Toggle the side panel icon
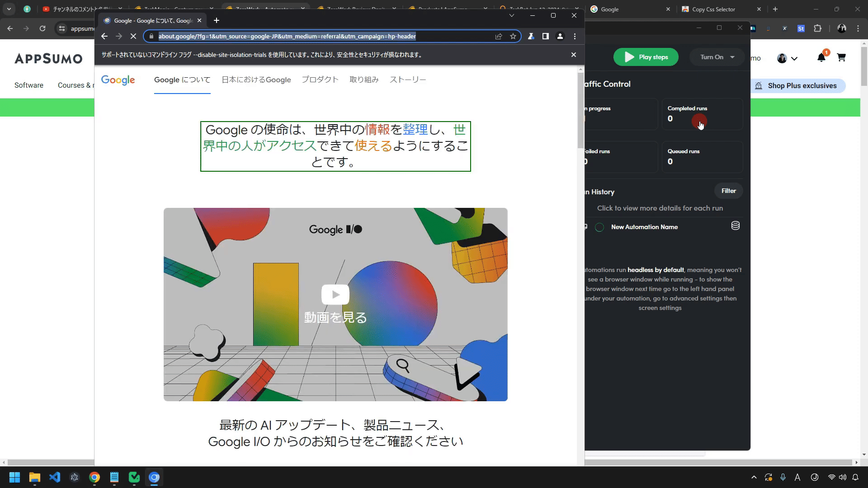This screenshot has height=488, width=868. 546,36
